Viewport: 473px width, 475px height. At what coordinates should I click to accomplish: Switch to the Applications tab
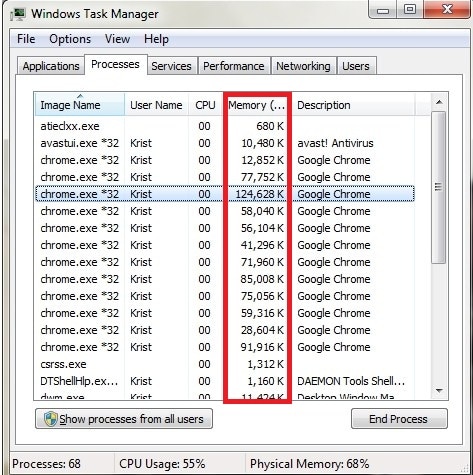[51, 66]
